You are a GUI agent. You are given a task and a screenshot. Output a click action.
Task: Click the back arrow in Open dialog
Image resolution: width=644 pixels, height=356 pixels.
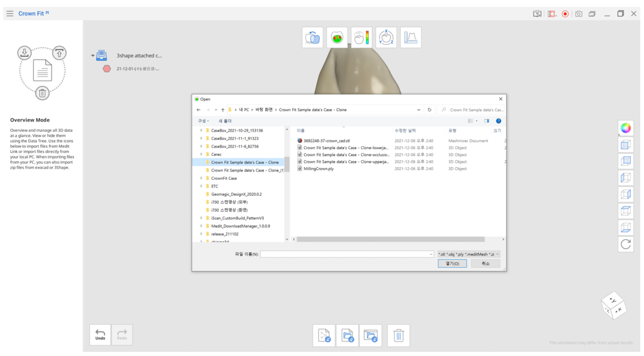click(x=198, y=110)
